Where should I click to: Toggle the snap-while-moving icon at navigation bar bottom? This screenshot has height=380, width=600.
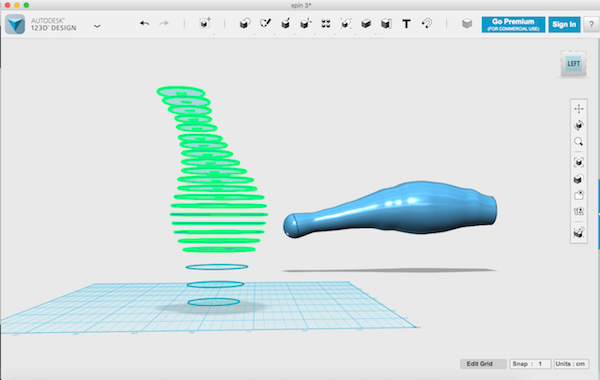coord(579,232)
